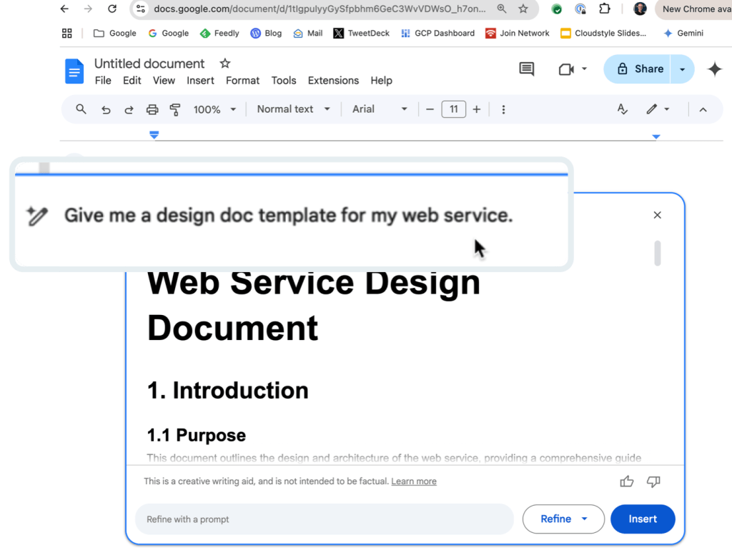Viewport: 732px width, 560px height.
Task: Click the Print icon in toolbar
Action: (152, 109)
